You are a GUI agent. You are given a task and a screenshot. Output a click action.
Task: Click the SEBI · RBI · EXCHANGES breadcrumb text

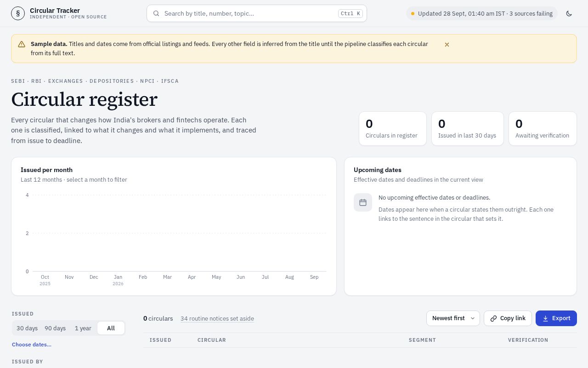tap(95, 81)
